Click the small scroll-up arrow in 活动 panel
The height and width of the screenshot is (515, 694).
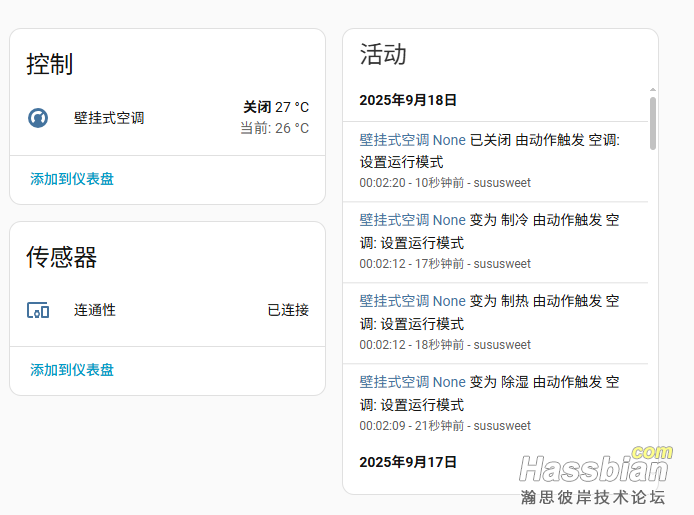click(x=653, y=91)
